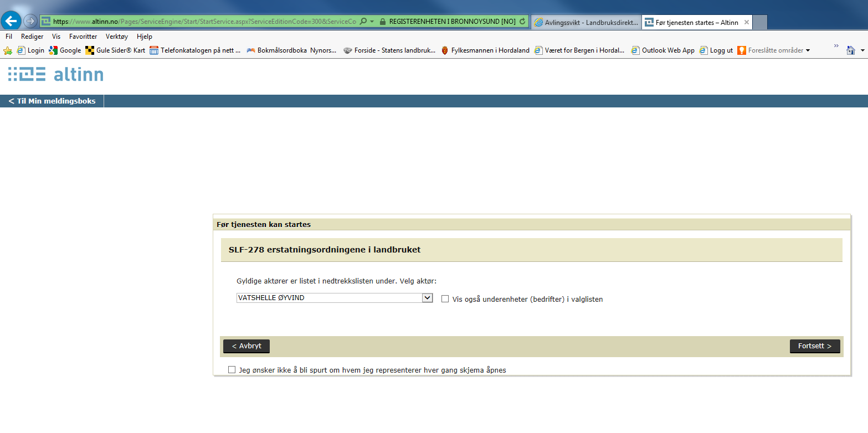The height and width of the screenshot is (433, 868).
Task: Open the Login favorite bookmark
Action: 30,50
